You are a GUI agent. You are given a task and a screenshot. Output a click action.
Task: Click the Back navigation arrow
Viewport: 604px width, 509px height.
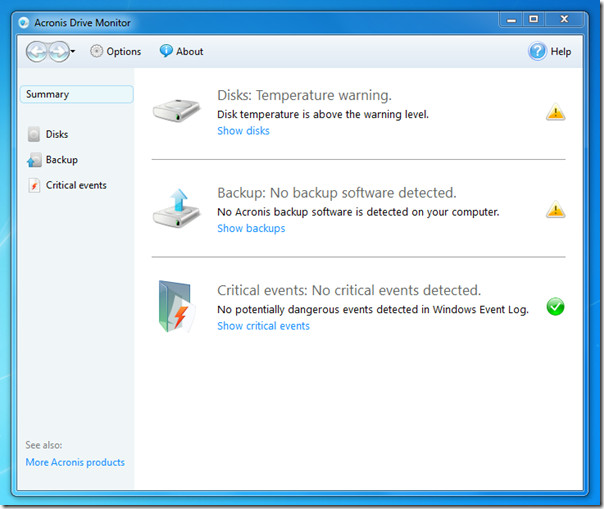(37, 51)
